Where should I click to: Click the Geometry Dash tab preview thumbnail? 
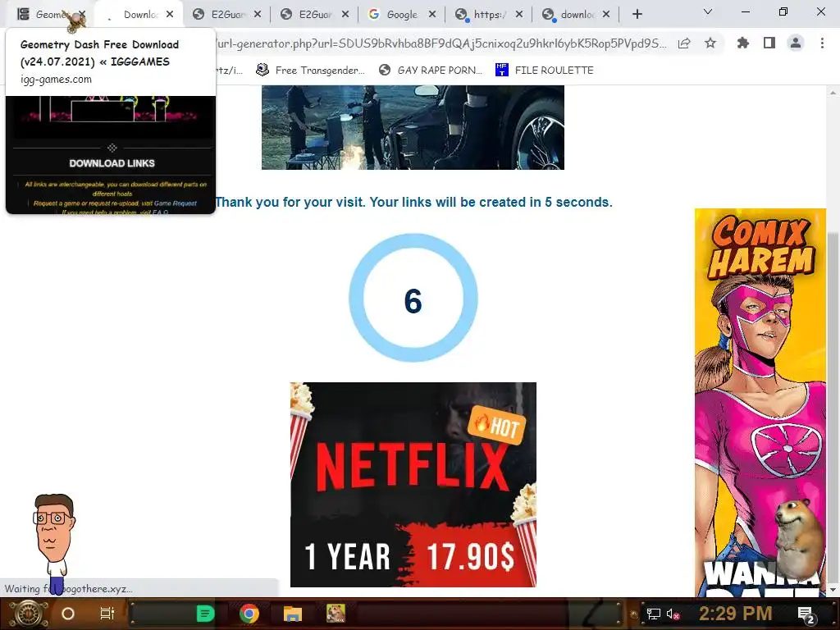[111, 154]
